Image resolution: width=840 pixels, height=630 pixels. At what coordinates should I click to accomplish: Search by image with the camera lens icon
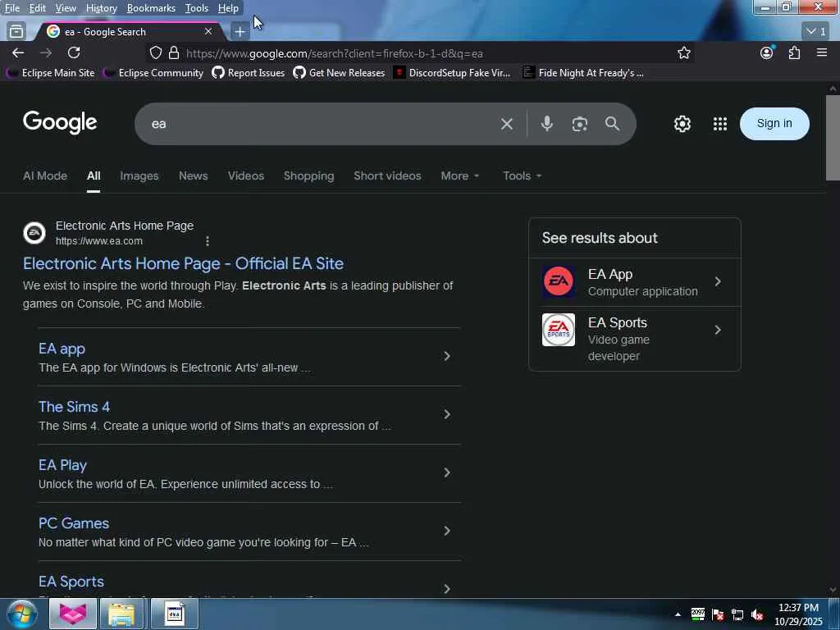580,124
